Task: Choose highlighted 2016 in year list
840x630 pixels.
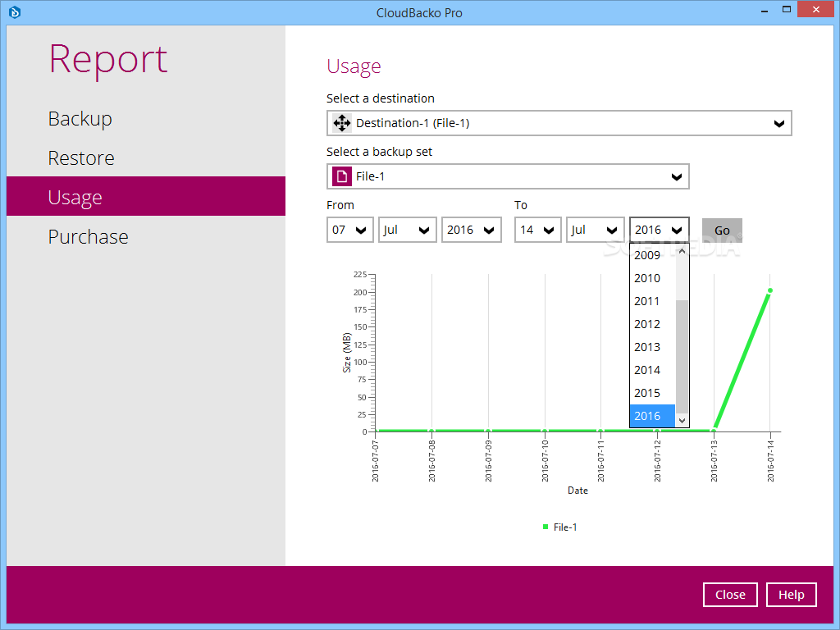Action: pyautogui.click(x=652, y=416)
